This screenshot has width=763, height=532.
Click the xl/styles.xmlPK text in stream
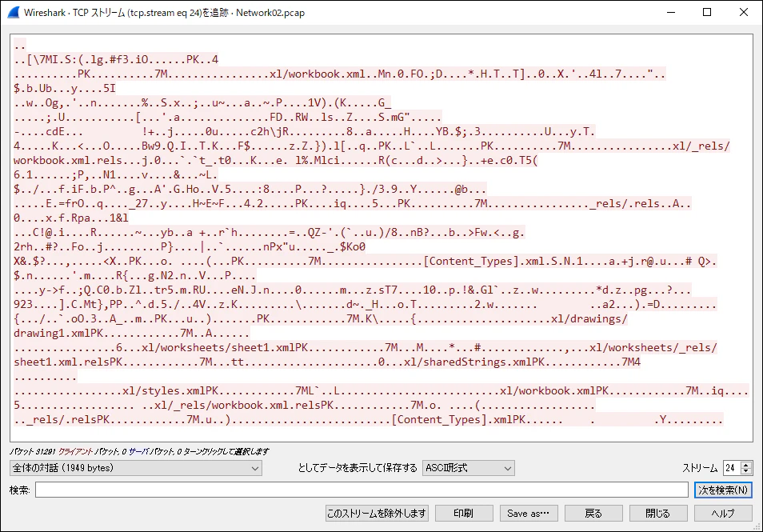coord(170,391)
